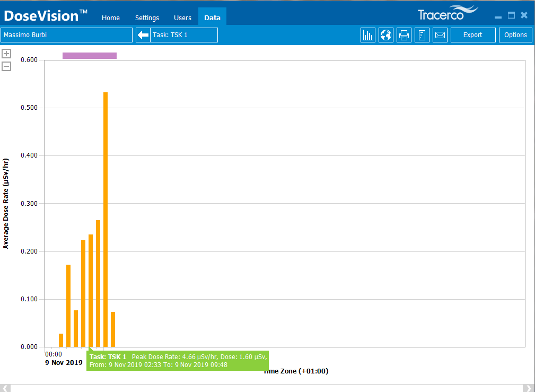
Task: Open the Massimo Burbi user selector
Action: coord(67,35)
